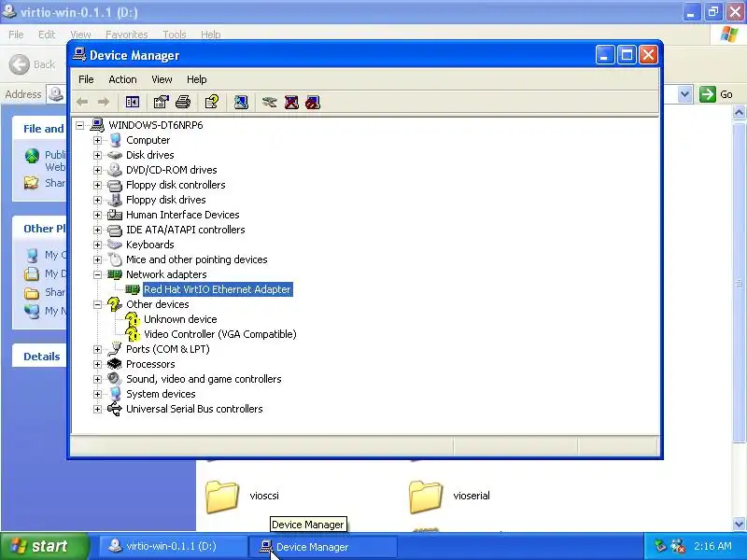The image size is (747, 560).
Task: Click the Sound, video and game controllers icon
Action: [114, 379]
